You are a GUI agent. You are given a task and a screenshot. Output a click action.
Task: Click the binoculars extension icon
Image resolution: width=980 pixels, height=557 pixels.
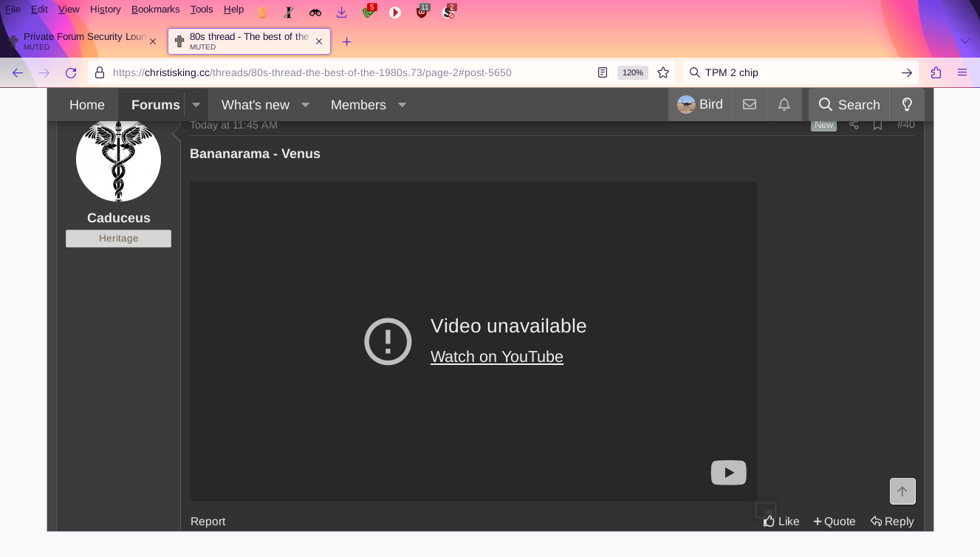315,13
